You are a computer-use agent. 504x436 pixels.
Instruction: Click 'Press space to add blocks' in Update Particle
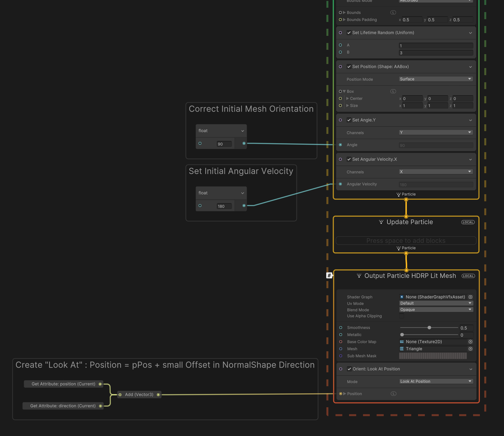[x=406, y=241]
